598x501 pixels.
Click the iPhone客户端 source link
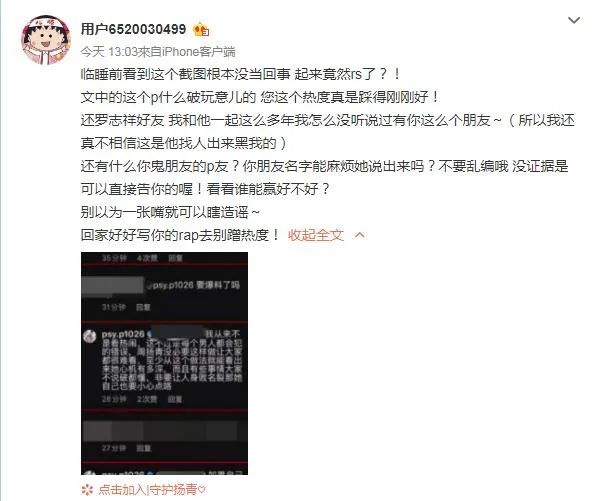[x=199, y=51]
